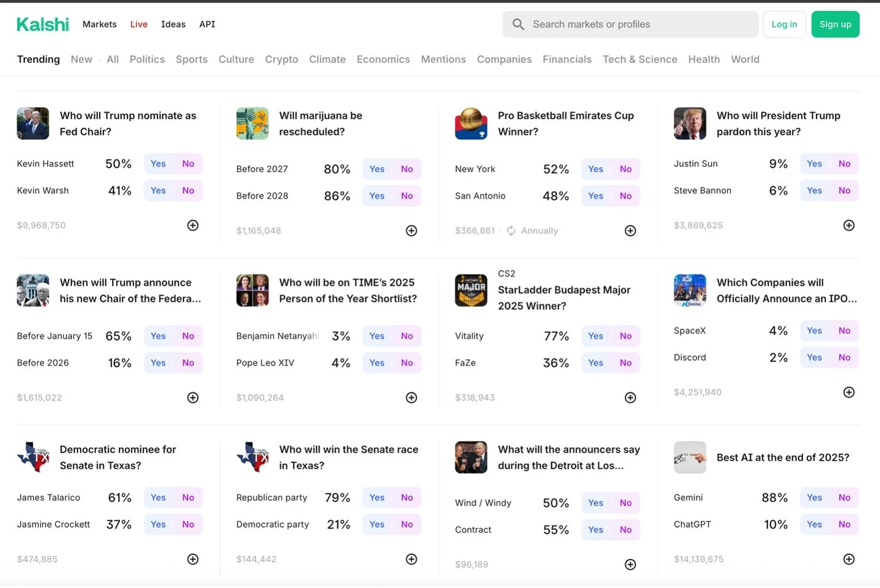The image size is (880, 588).
Task: Choose No for San Antonio
Action: [x=626, y=196]
